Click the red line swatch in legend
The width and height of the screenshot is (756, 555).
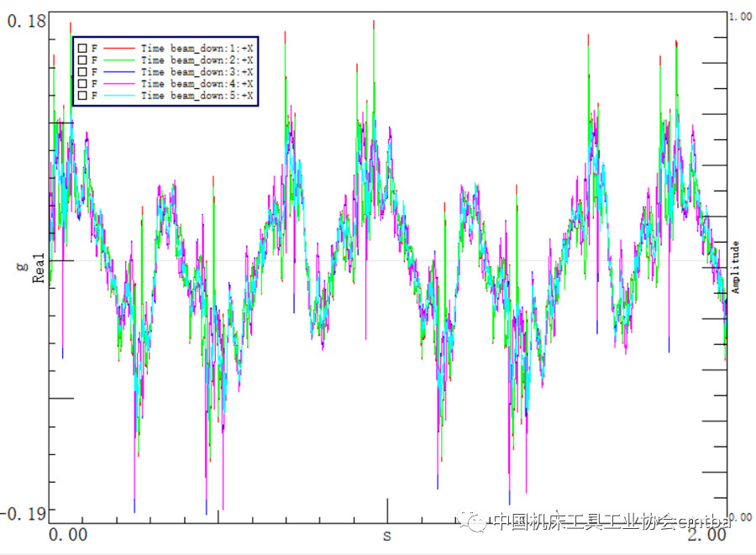click(x=119, y=49)
